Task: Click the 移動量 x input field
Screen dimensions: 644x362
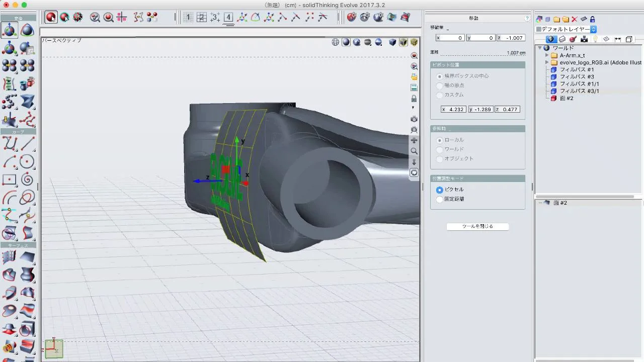Action: pos(450,38)
